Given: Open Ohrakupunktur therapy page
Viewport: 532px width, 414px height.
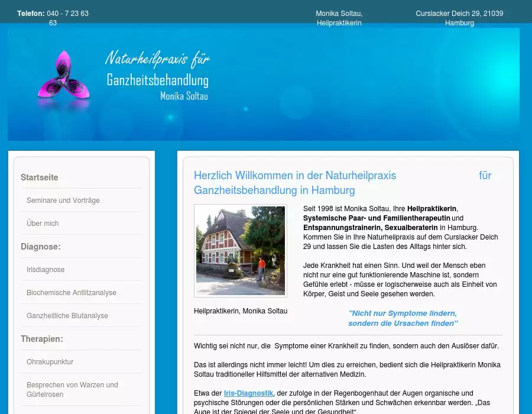Looking at the screenshot, I should click(50, 362).
